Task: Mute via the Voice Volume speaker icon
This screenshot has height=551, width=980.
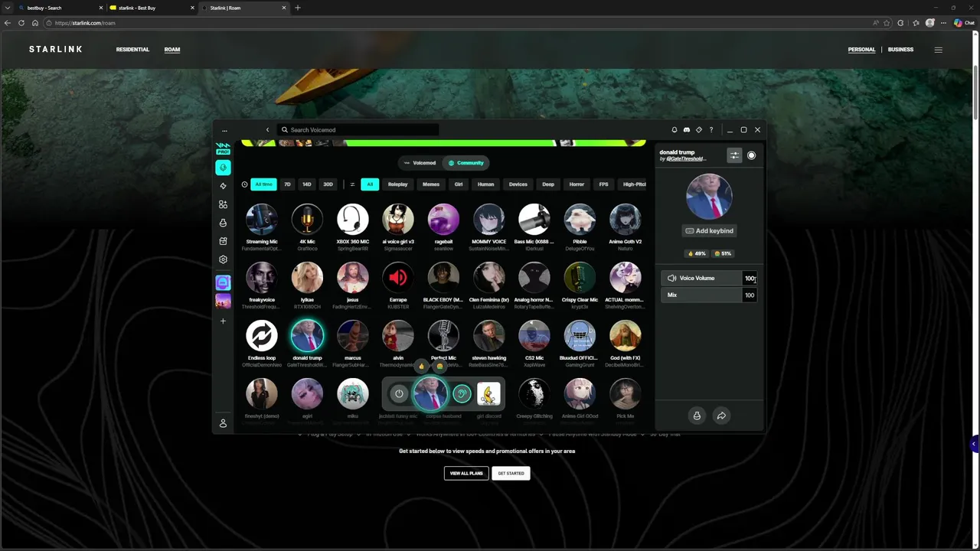Action: click(x=671, y=279)
